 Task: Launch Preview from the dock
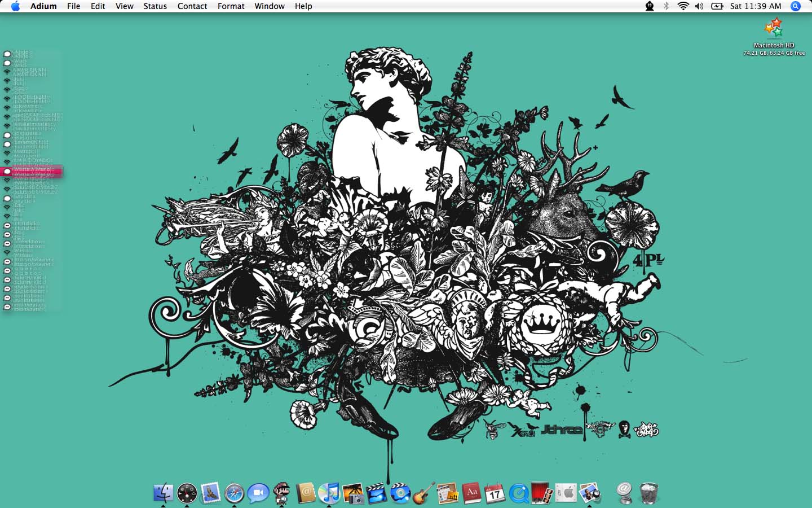[x=590, y=493]
